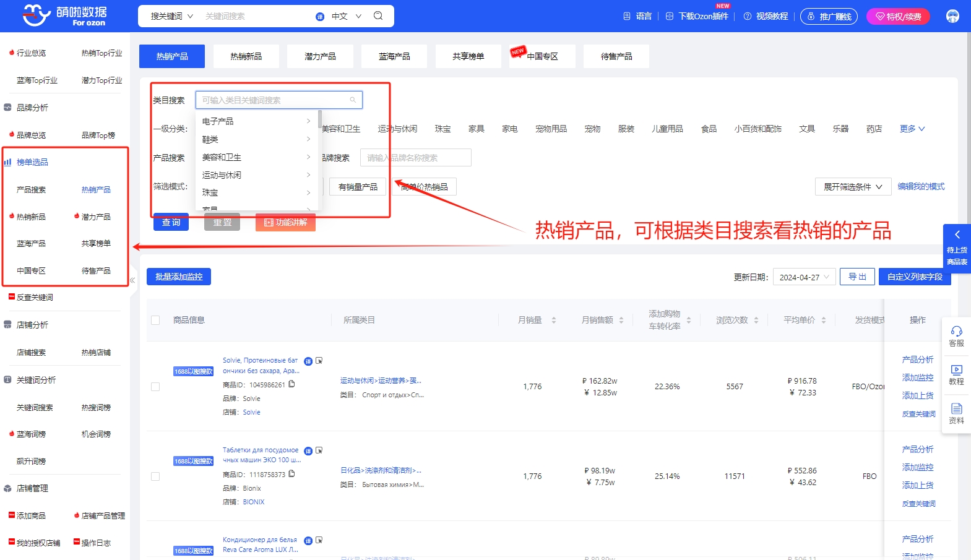The image size is (971, 560).
Task: Switch to the 热销新品 tab
Action: coord(246,56)
